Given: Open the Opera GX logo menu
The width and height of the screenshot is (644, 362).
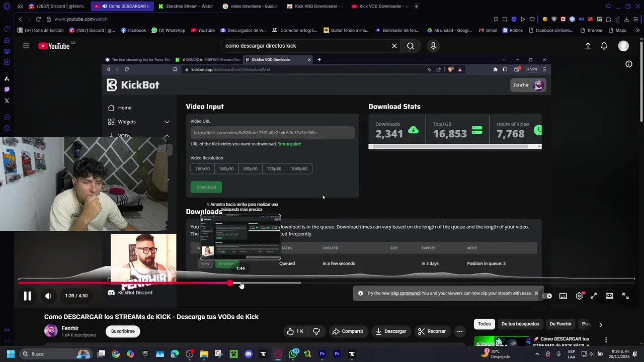Looking at the screenshot, I should (x=7, y=6).
